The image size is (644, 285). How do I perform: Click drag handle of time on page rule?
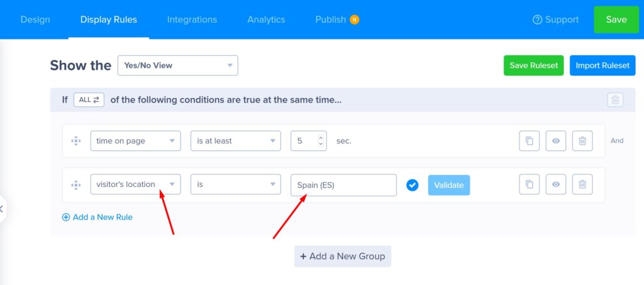pos(76,141)
